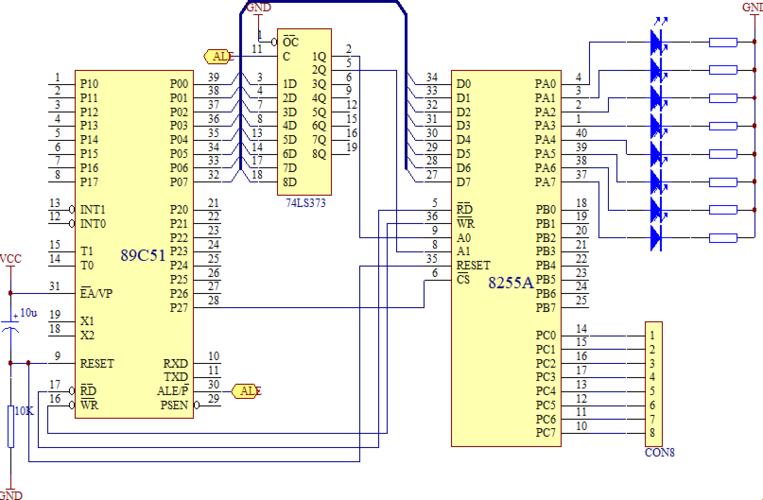
Task: Click the P10 pin label on 89C51
Action: (89, 84)
